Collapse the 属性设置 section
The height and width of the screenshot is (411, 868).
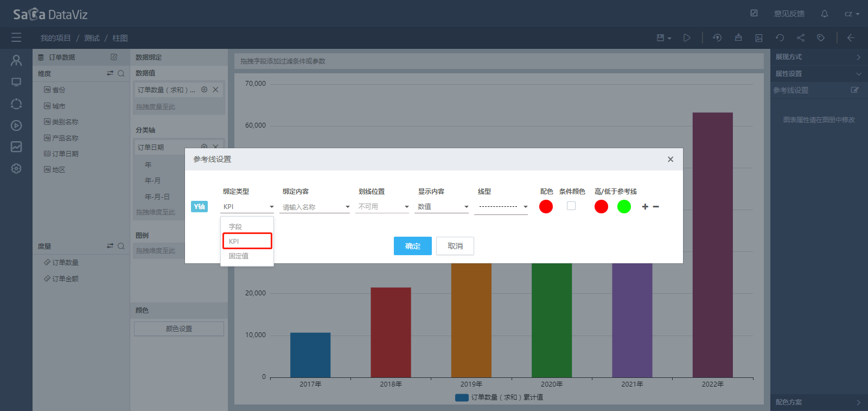click(x=819, y=74)
